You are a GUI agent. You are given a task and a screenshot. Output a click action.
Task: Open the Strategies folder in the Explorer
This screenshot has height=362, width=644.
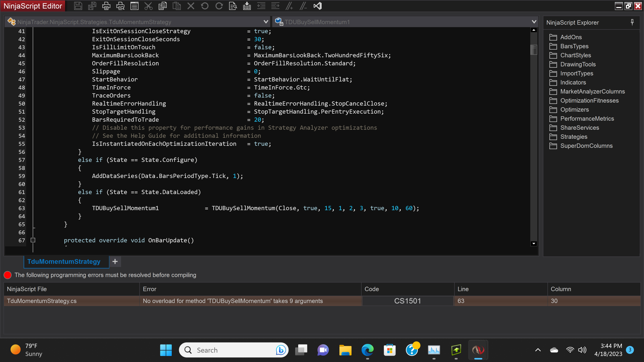coord(574,137)
